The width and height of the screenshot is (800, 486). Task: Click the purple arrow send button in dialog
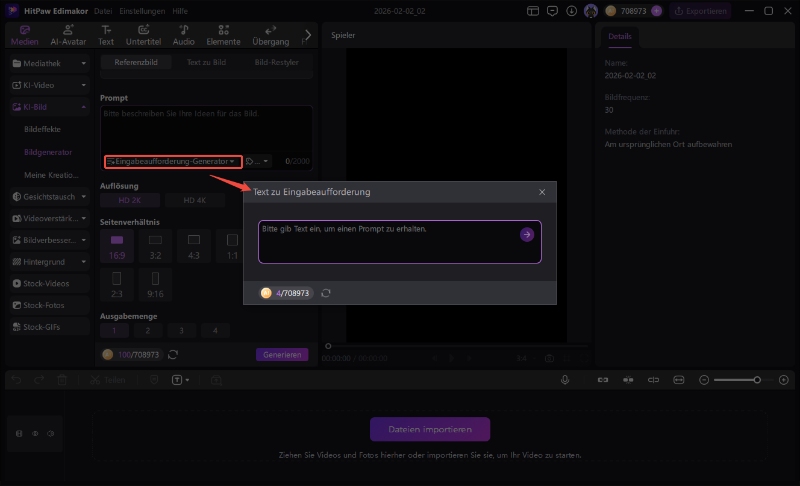point(527,234)
